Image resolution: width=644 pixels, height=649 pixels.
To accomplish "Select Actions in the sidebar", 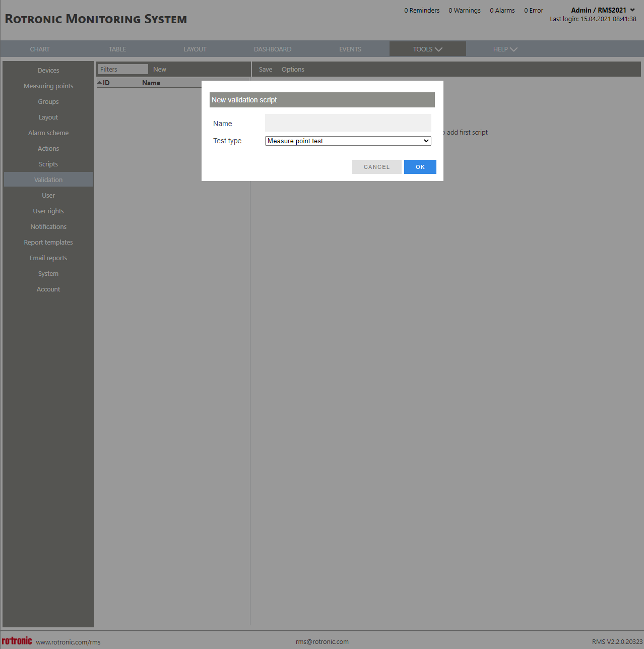I will [x=48, y=148].
